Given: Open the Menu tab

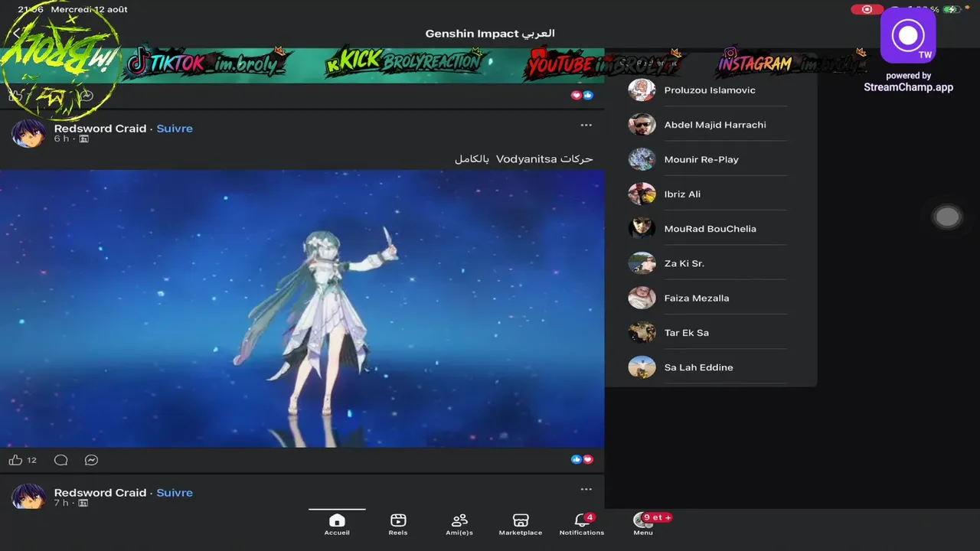Looking at the screenshot, I should click(x=643, y=524).
